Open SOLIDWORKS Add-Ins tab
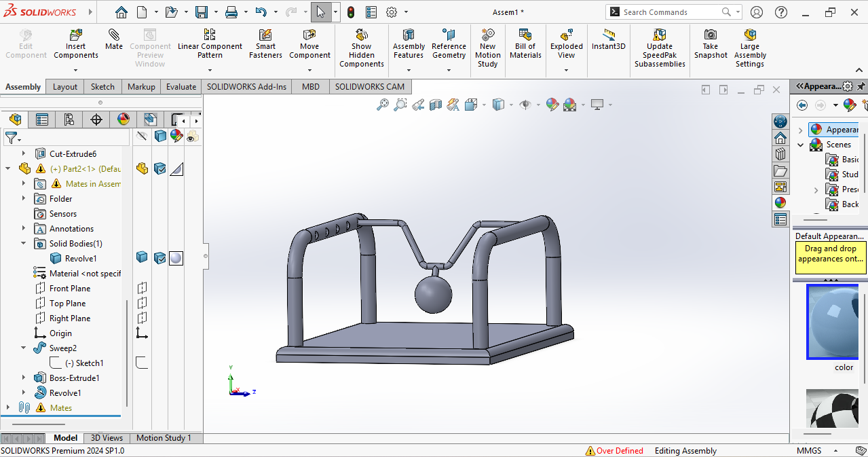This screenshot has height=457, width=868. pos(246,86)
